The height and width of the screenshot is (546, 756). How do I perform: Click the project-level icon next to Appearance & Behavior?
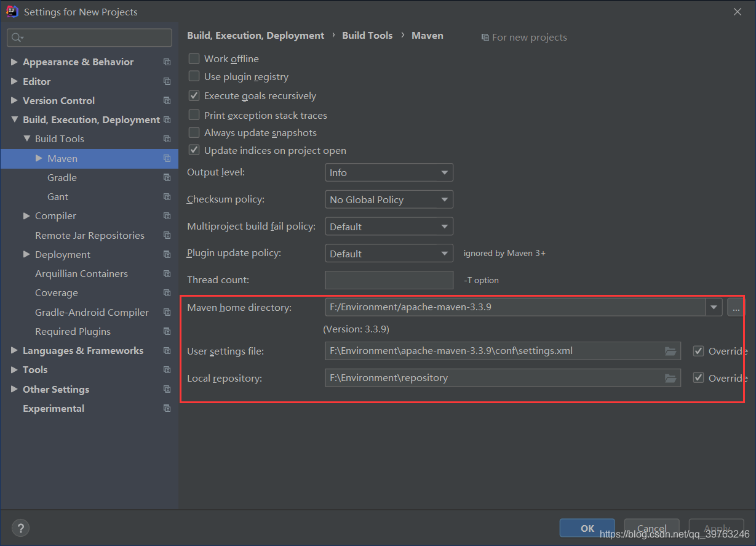167,62
